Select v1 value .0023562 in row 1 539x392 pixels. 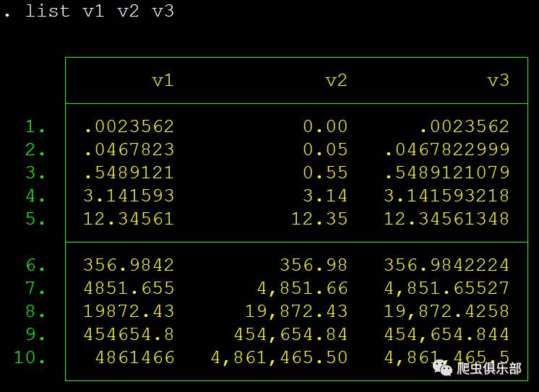tap(129, 126)
